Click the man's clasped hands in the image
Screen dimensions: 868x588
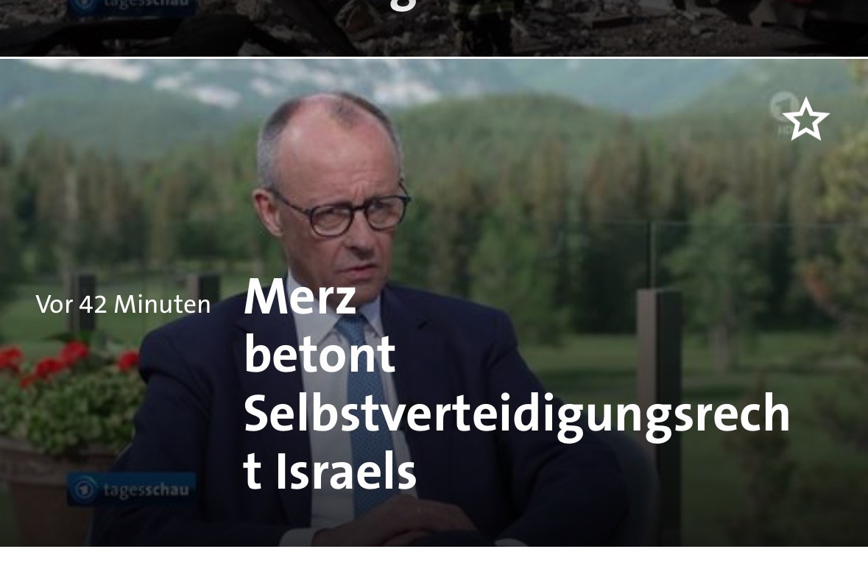[398, 523]
